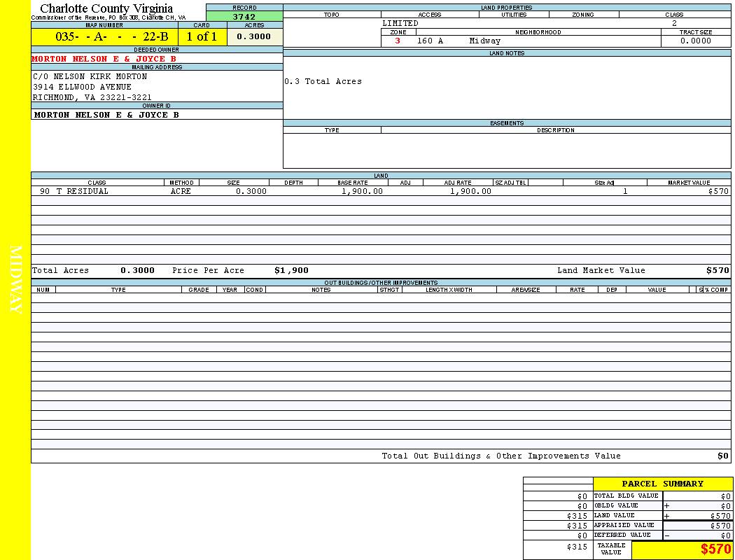Click Total Out Buildings value $0

(x=723, y=456)
